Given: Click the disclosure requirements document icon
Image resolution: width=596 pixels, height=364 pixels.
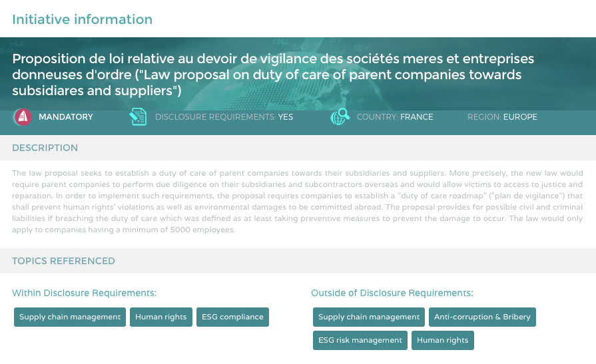Looking at the screenshot, I should coord(138,116).
